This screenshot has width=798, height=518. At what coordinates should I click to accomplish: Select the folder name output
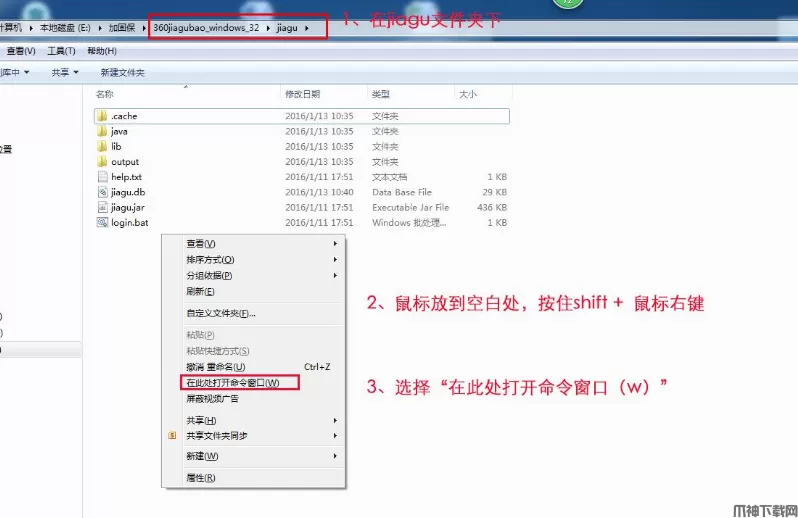pyautogui.click(x=125, y=162)
